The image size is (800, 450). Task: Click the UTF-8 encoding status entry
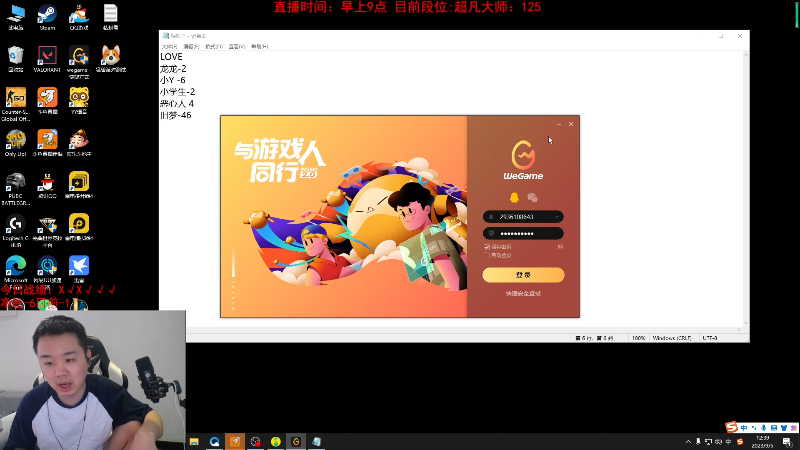point(710,338)
